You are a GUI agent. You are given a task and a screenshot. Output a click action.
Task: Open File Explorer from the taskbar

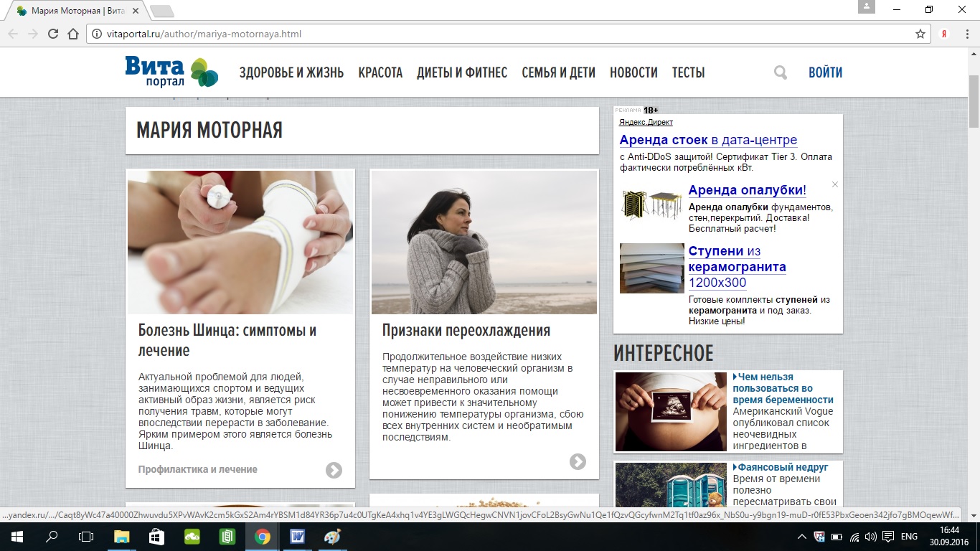122,537
